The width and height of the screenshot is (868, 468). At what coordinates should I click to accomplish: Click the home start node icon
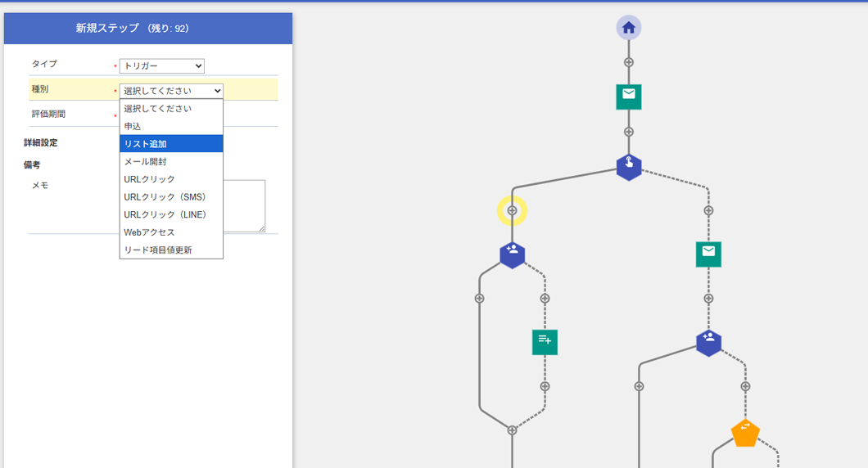tap(628, 28)
